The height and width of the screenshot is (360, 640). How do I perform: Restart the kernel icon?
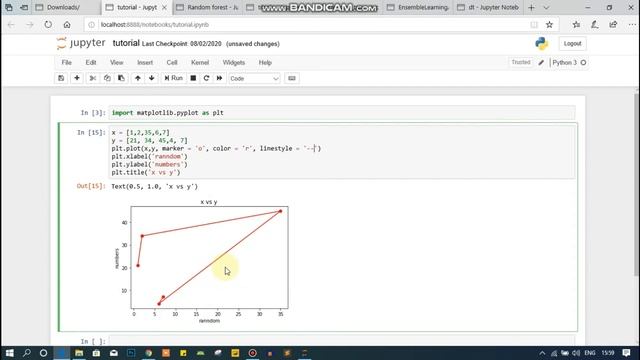[x=206, y=78]
